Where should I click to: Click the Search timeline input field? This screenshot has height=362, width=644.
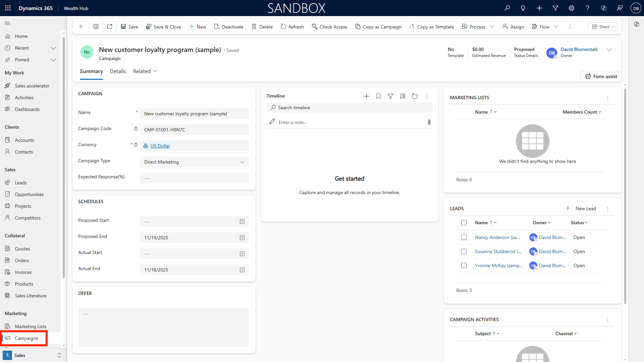pyautogui.click(x=350, y=108)
